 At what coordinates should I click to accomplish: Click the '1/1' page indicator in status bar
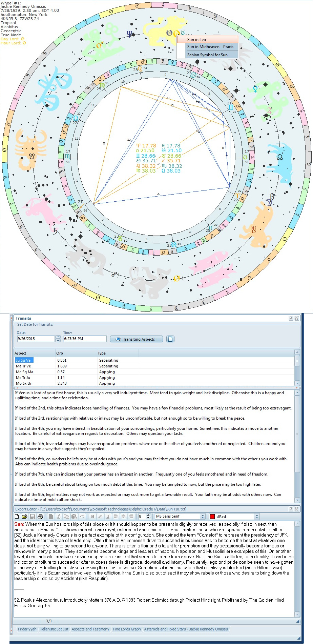click(x=49, y=621)
